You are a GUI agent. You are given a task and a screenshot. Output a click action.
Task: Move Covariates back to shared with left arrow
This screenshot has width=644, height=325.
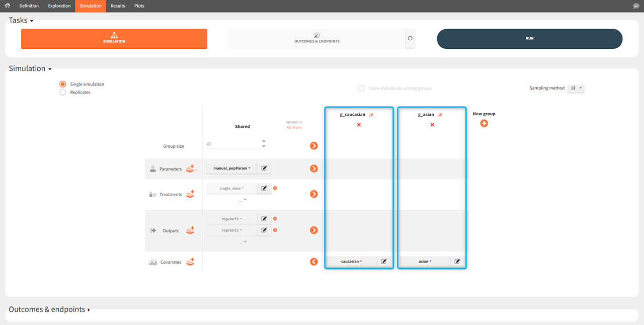(314, 262)
